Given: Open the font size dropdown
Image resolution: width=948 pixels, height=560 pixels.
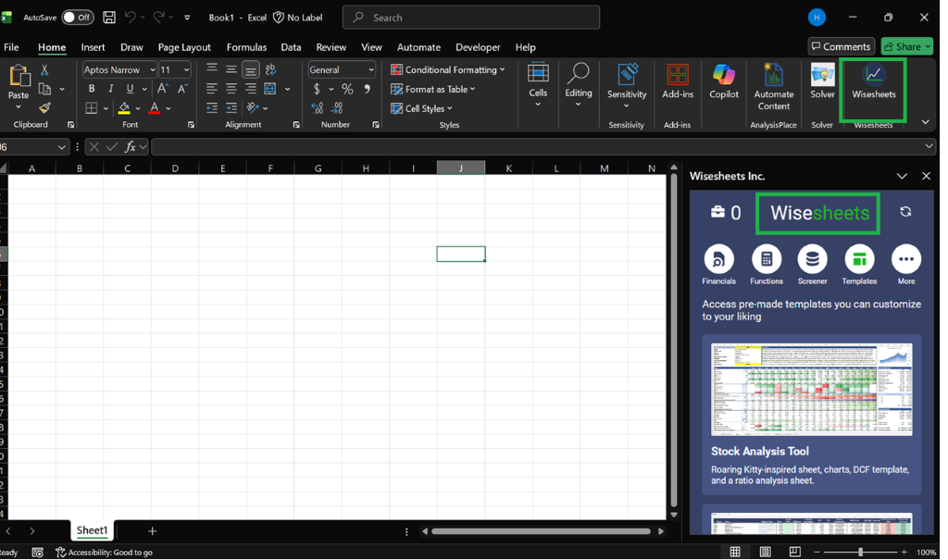Looking at the screenshot, I should [188, 70].
